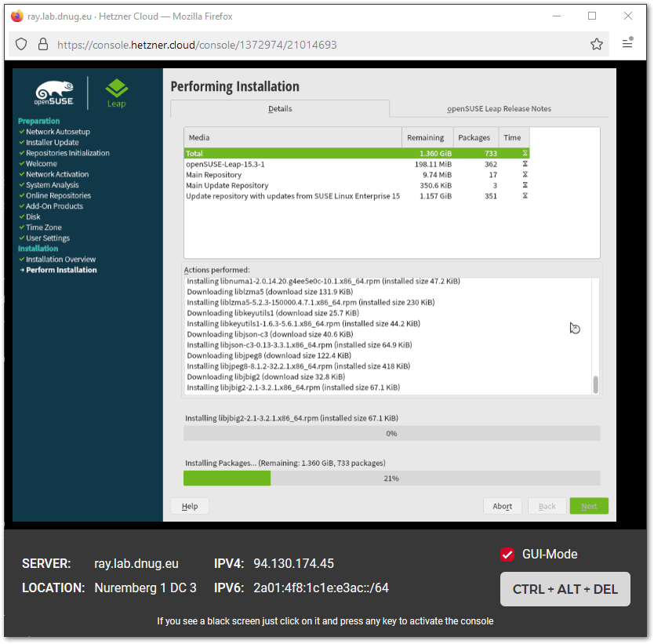The height and width of the screenshot is (644, 654).
Task: Abort the installation
Action: click(502, 506)
